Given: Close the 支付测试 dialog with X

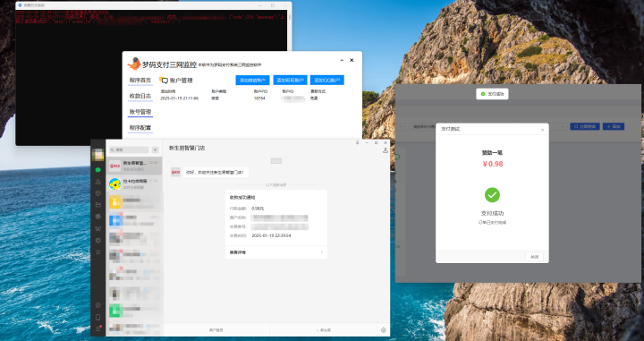Looking at the screenshot, I should click(x=543, y=130).
